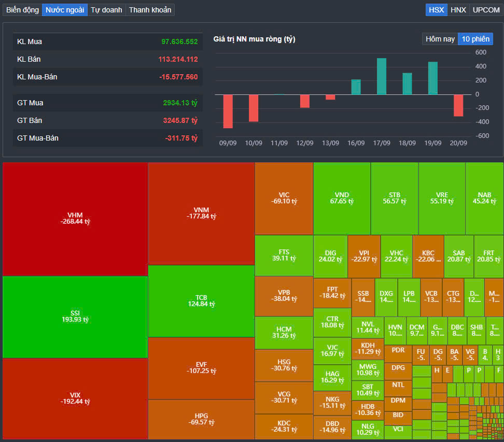The image size is (504, 442).
Task: Click the NAB treemap tile
Action: (484, 199)
